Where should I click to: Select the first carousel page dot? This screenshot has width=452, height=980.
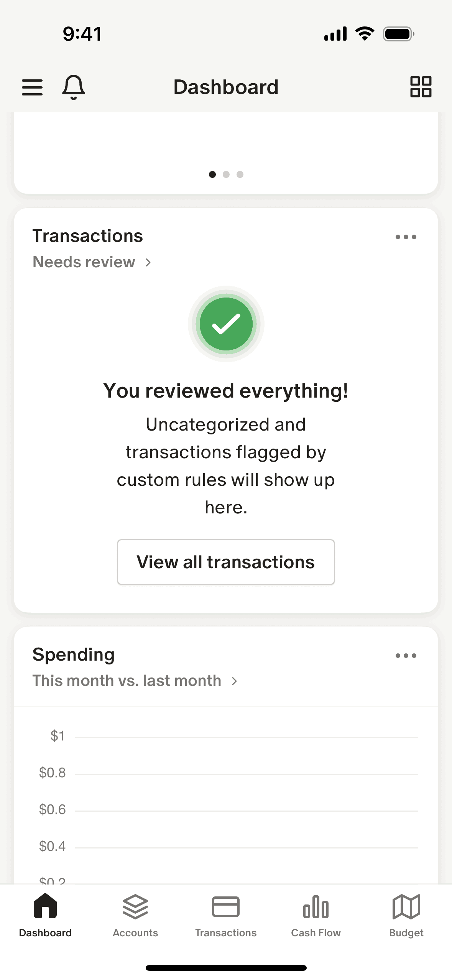point(212,174)
